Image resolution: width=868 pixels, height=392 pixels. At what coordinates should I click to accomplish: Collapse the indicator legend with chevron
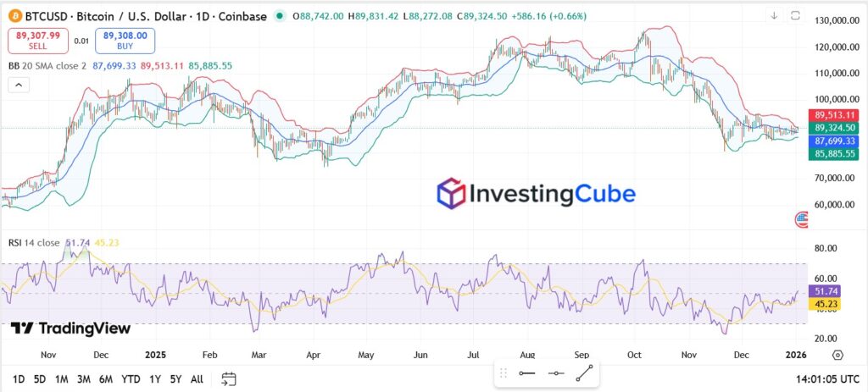pyautogui.click(x=18, y=84)
